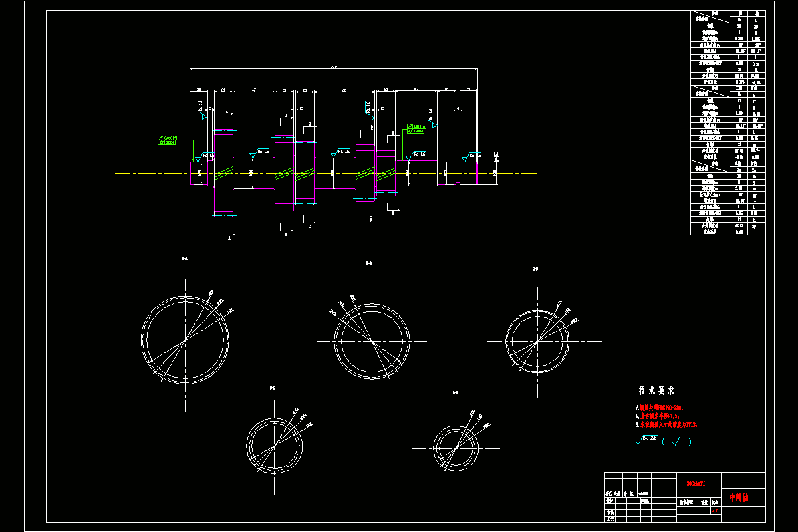This screenshot has width=798, height=532.
Task: Select technical requirement line numbered 3
Action: (x=666, y=424)
